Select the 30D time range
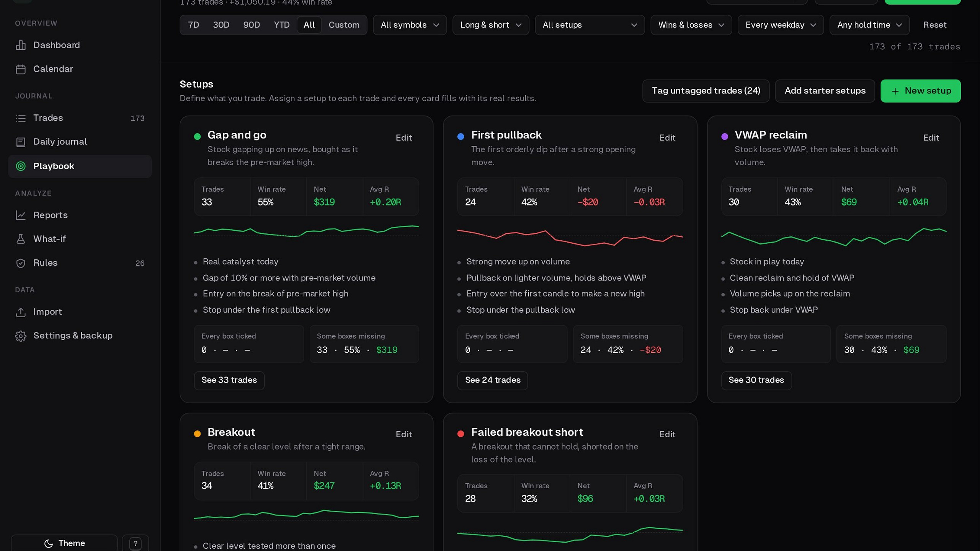 221,25
